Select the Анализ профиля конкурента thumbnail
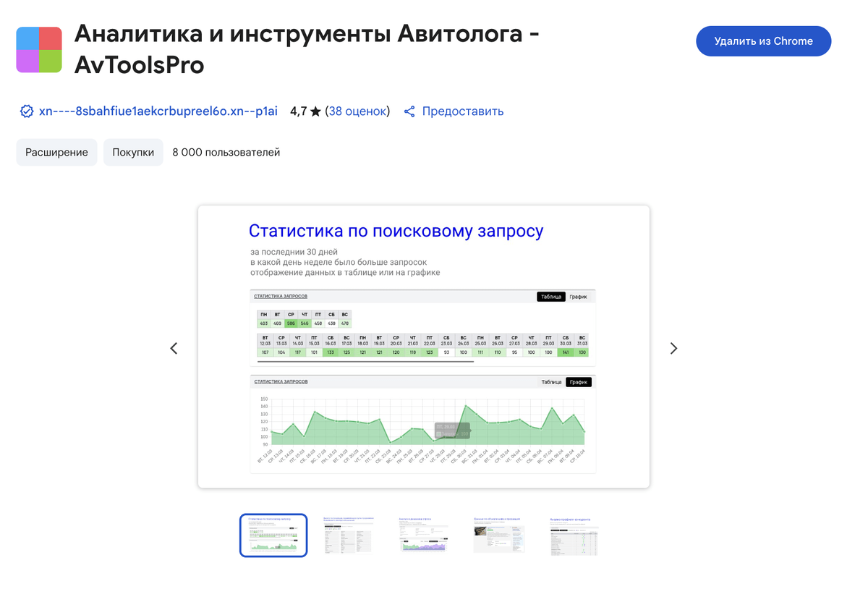Image resolution: width=868 pixels, height=589 pixels. (574, 535)
